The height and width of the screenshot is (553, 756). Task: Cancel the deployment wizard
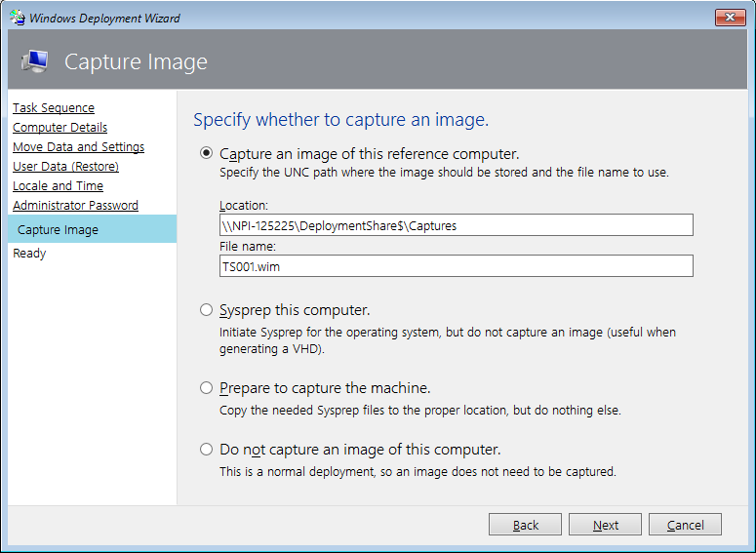[685, 525]
